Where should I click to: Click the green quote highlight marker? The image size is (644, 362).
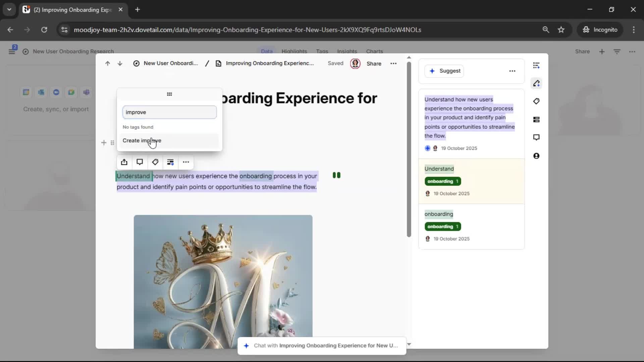336,175
